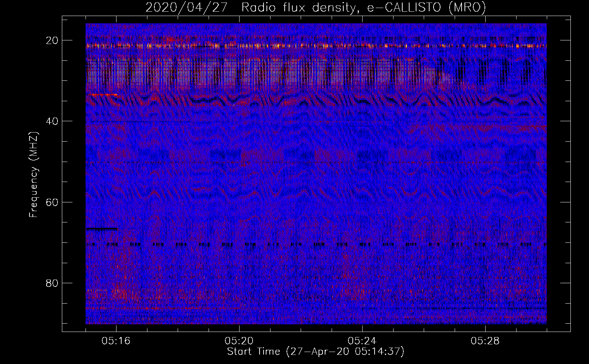Click the 05:24 time tick label

click(x=362, y=341)
